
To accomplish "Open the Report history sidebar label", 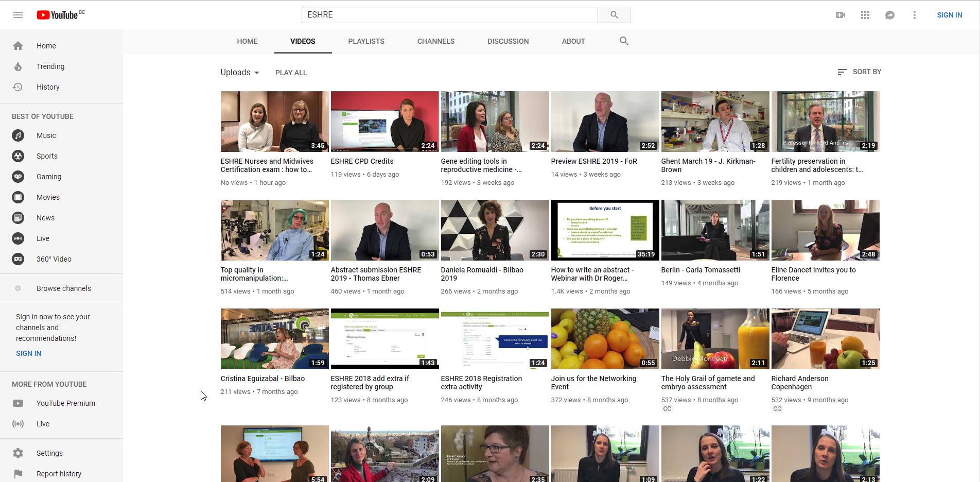I will 59,474.
